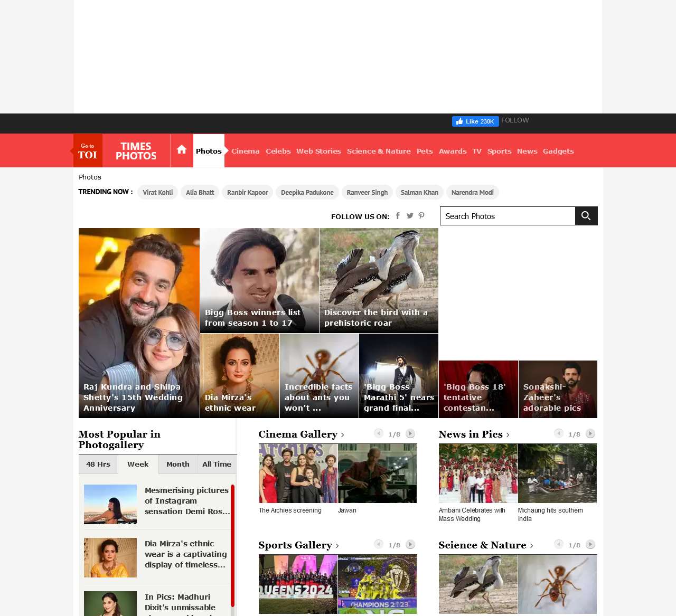Open the Awards menu item
This screenshot has height=616, width=676.
[453, 151]
